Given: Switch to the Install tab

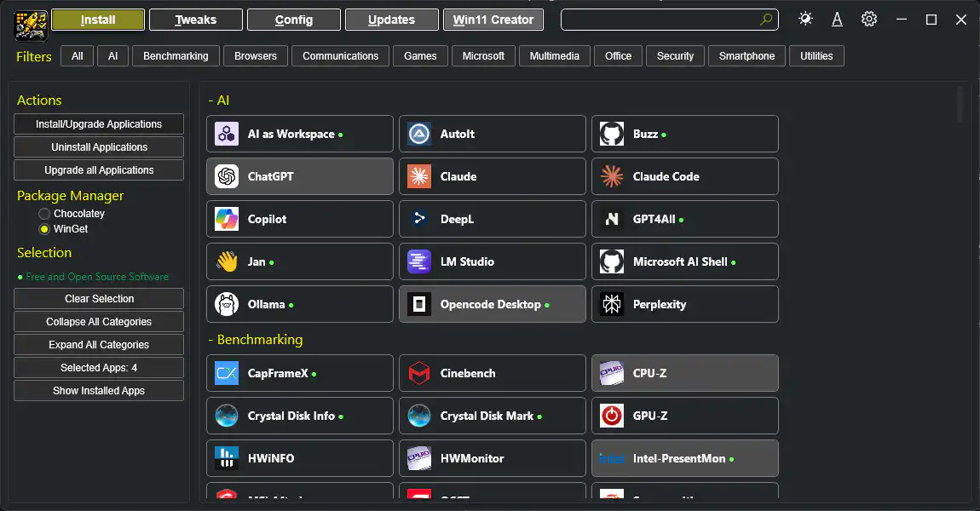Looking at the screenshot, I should point(98,20).
